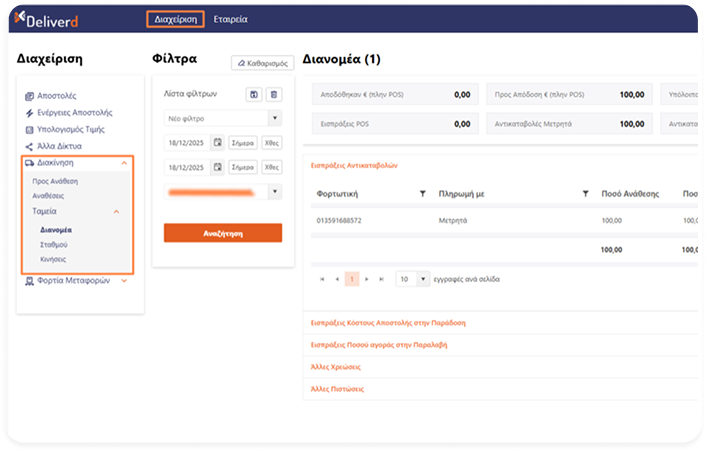Click the Deliverd logo
The height and width of the screenshot is (452, 707).
point(46,19)
